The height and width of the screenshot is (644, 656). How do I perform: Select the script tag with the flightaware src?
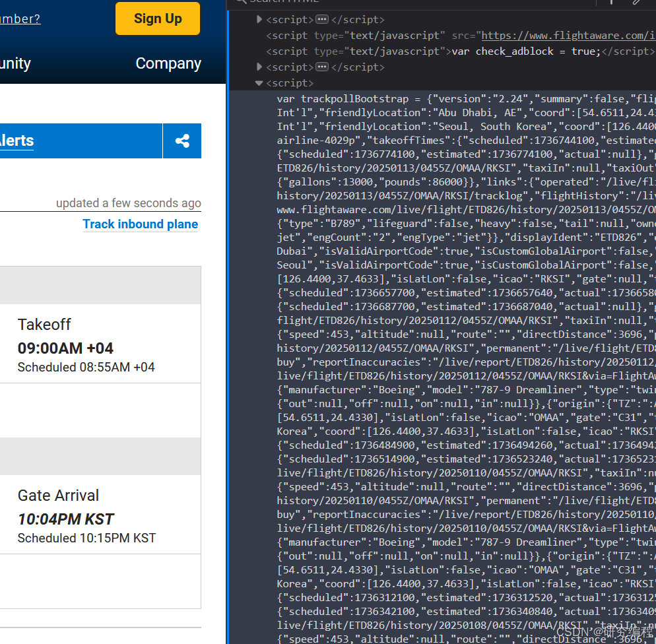coord(461,36)
